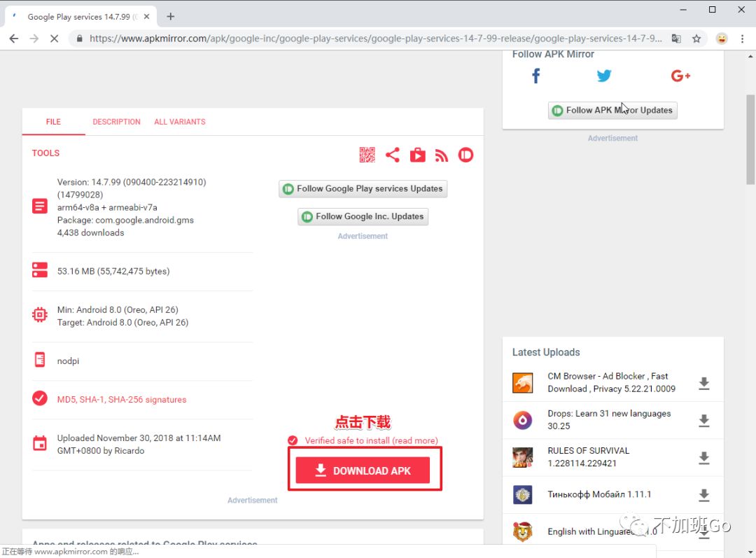Click the Pushbullet icon in Tools row
Image resolution: width=756 pixels, height=558 pixels.
[465, 155]
